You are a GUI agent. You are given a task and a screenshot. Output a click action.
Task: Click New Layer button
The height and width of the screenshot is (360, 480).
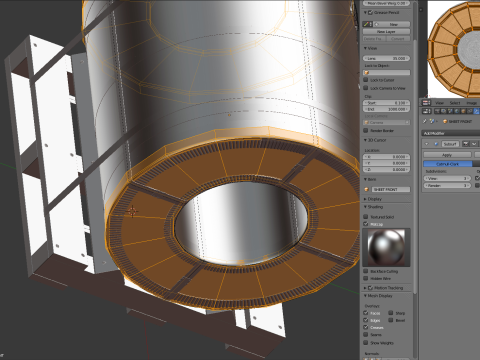(x=386, y=32)
